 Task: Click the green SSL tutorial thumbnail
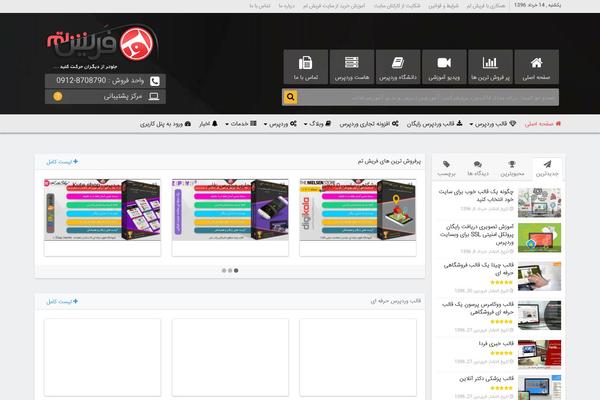point(540,238)
